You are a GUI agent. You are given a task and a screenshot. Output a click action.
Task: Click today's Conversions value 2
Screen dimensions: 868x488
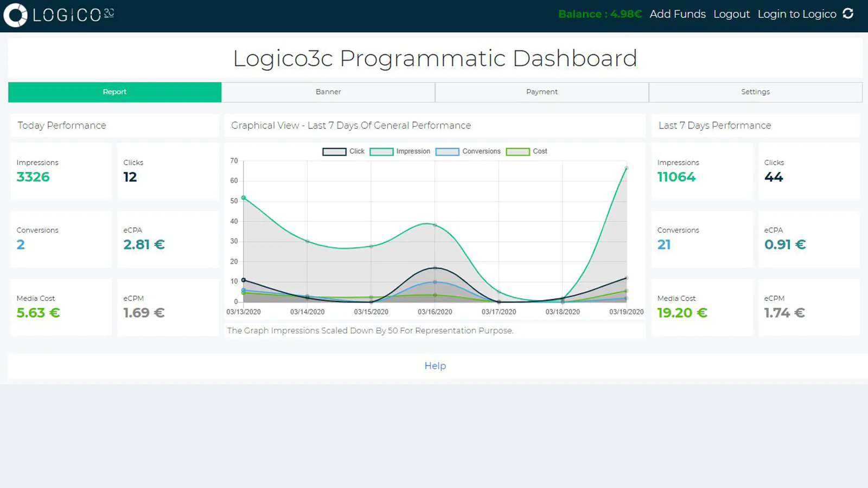tap(21, 245)
